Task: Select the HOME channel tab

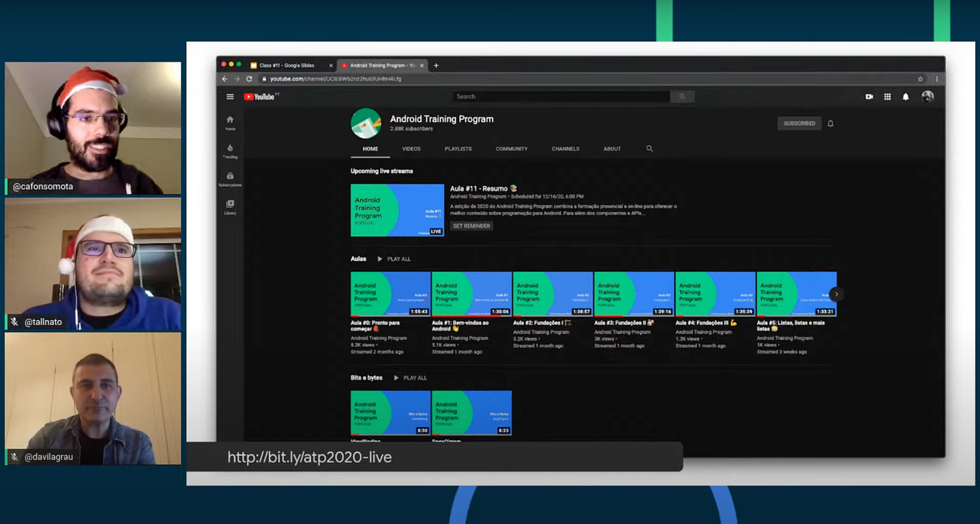Action: tap(370, 149)
